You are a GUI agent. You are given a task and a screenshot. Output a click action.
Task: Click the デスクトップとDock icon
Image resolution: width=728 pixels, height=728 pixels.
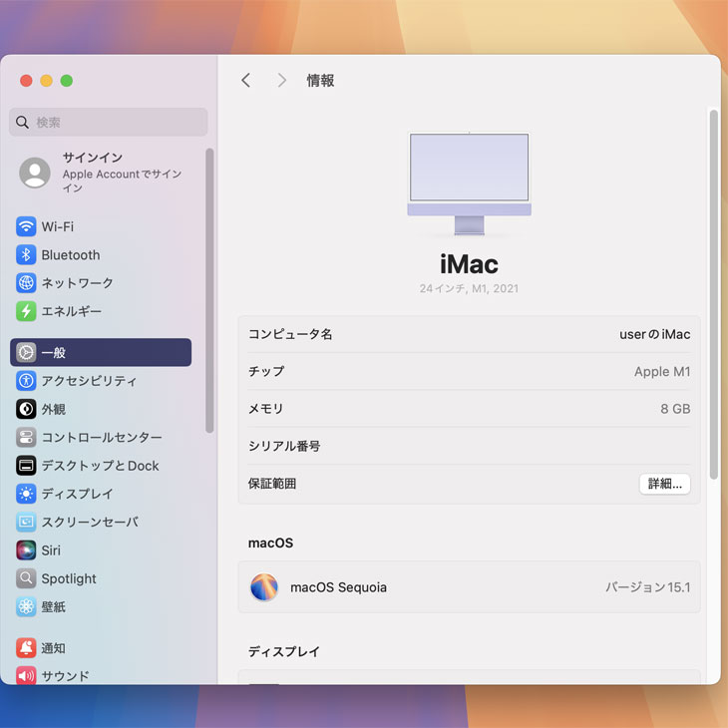tap(26, 465)
